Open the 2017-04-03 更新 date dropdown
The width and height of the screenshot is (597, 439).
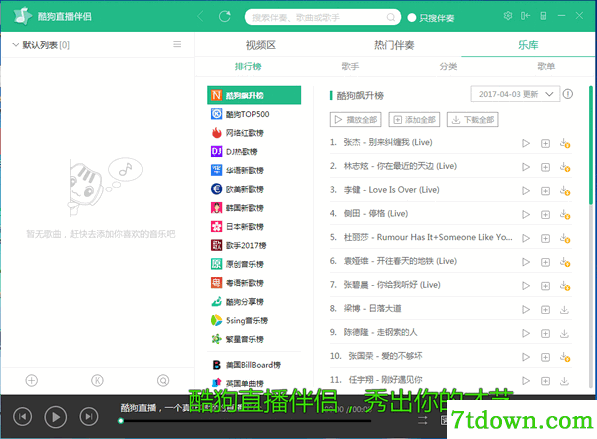[x=515, y=94]
